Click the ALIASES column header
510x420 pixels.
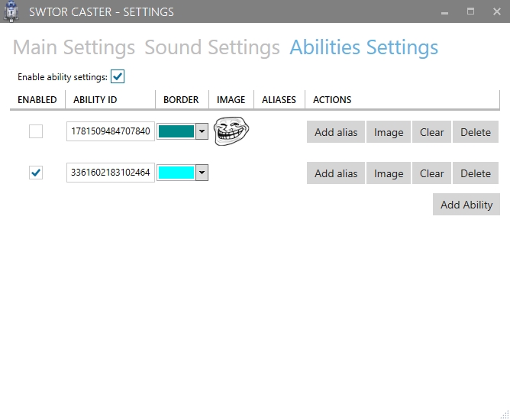point(279,99)
